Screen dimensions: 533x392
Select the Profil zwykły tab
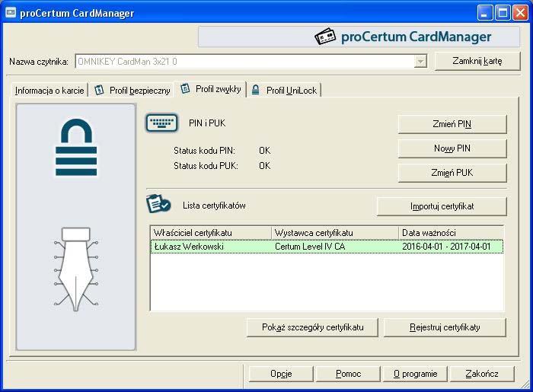[x=211, y=89]
